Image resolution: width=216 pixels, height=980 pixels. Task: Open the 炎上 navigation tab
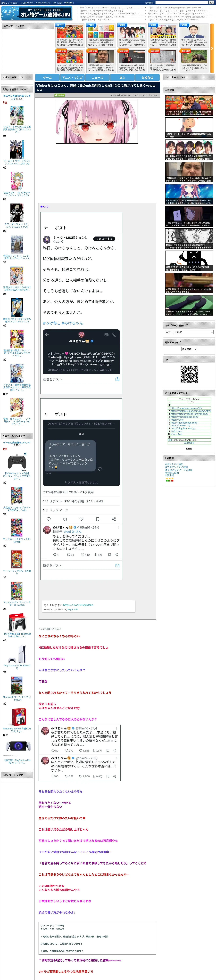(122, 78)
